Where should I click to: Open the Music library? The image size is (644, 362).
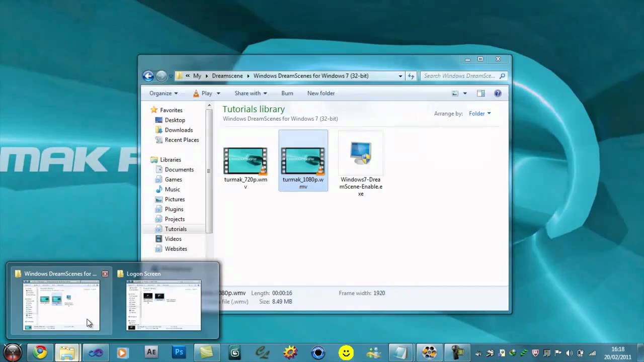pyautogui.click(x=172, y=190)
